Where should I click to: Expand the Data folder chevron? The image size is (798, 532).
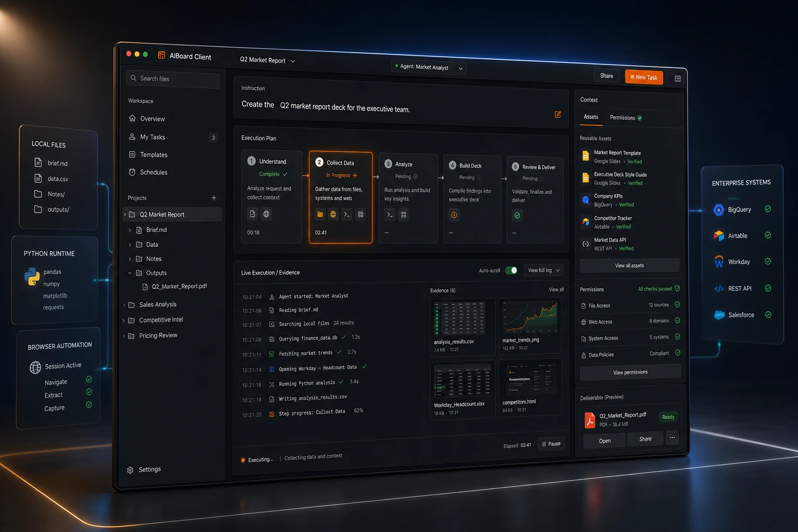(x=130, y=244)
